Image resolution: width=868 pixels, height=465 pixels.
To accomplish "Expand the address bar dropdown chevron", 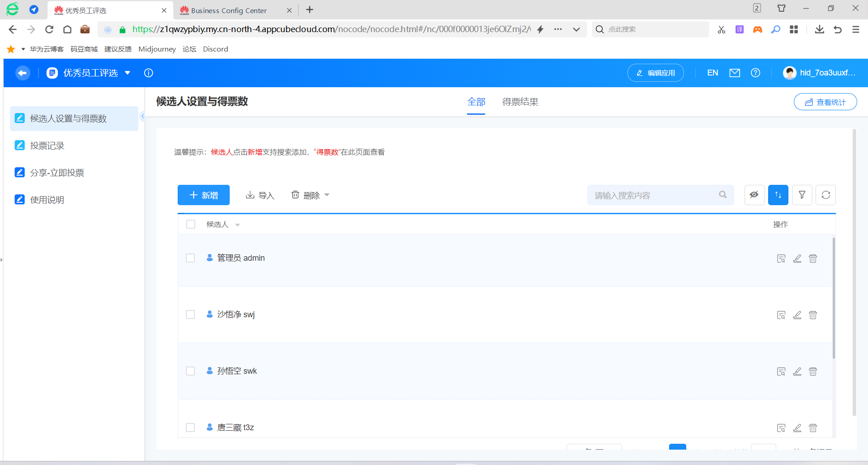I will pos(576,29).
